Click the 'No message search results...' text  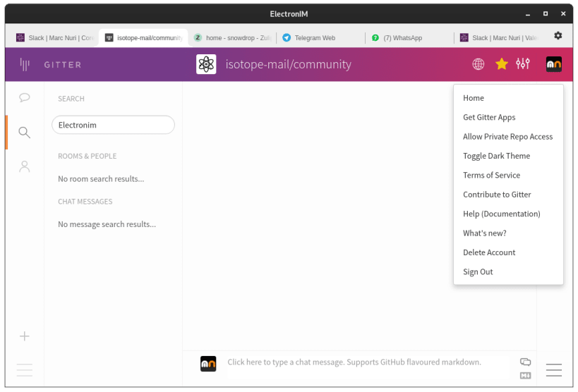click(107, 224)
